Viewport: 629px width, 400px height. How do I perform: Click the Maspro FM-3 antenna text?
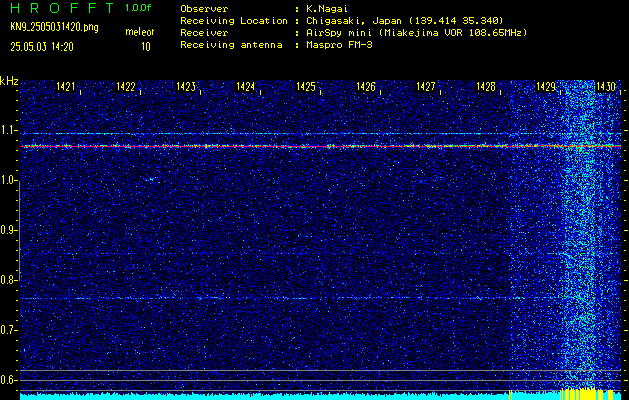[x=339, y=45]
